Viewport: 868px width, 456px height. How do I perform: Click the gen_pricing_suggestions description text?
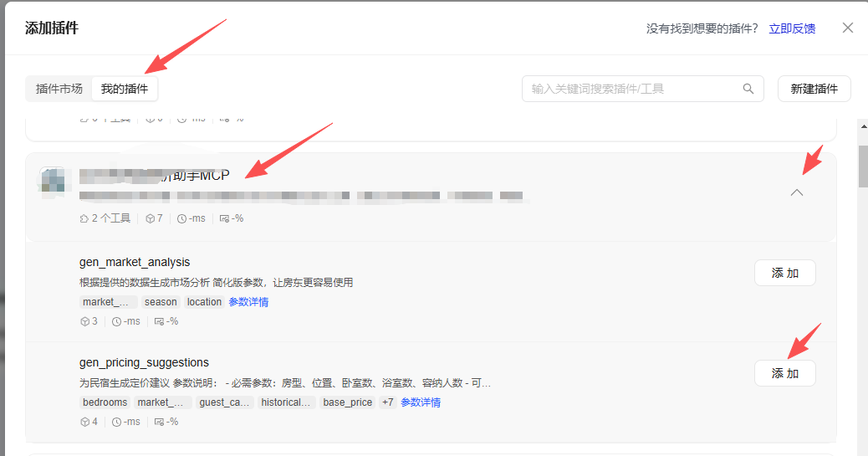pyautogui.click(x=285, y=383)
